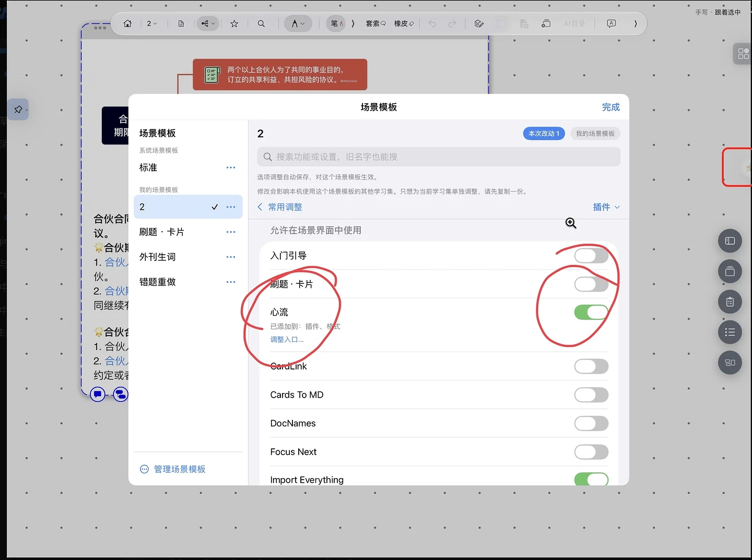Expand the 插件 dropdown
Screen dimensions: 752x560
click(606, 207)
